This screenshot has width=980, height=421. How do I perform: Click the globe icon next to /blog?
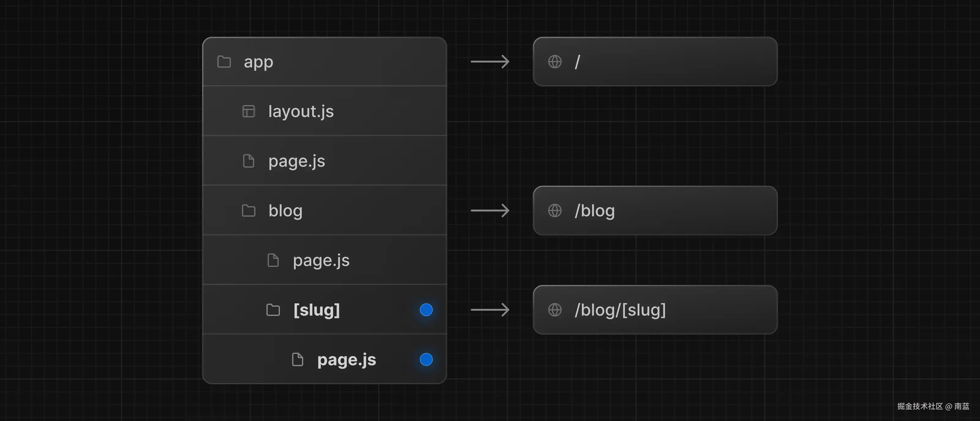click(555, 210)
